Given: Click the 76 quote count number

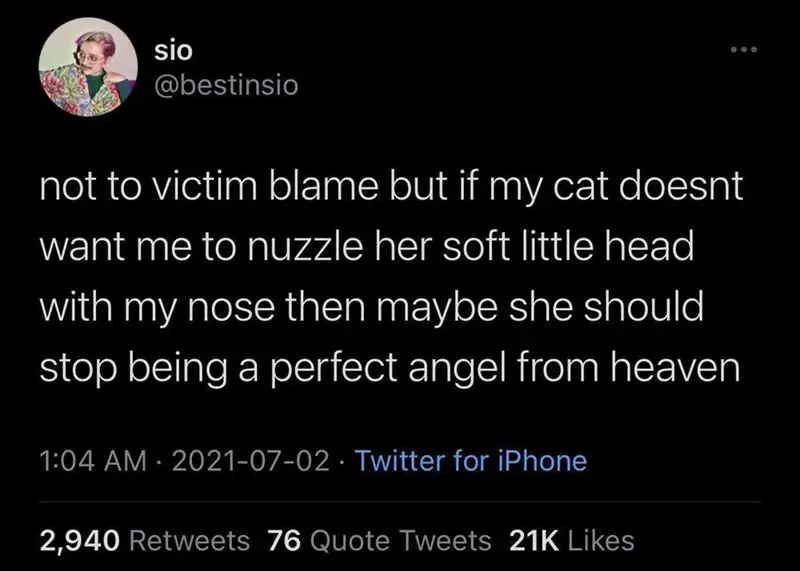Looking at the screenshot, I should 285,541.
